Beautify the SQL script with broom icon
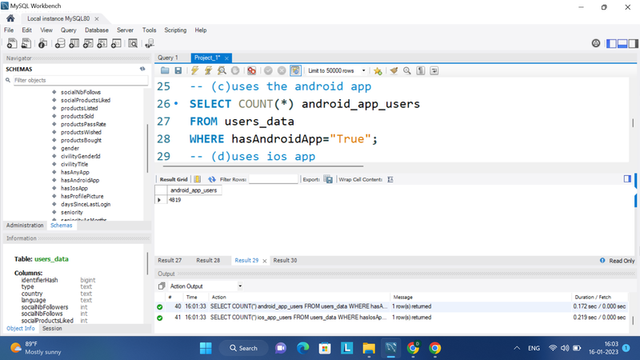Viewport: 640px width, 360px height. [394, 71]
